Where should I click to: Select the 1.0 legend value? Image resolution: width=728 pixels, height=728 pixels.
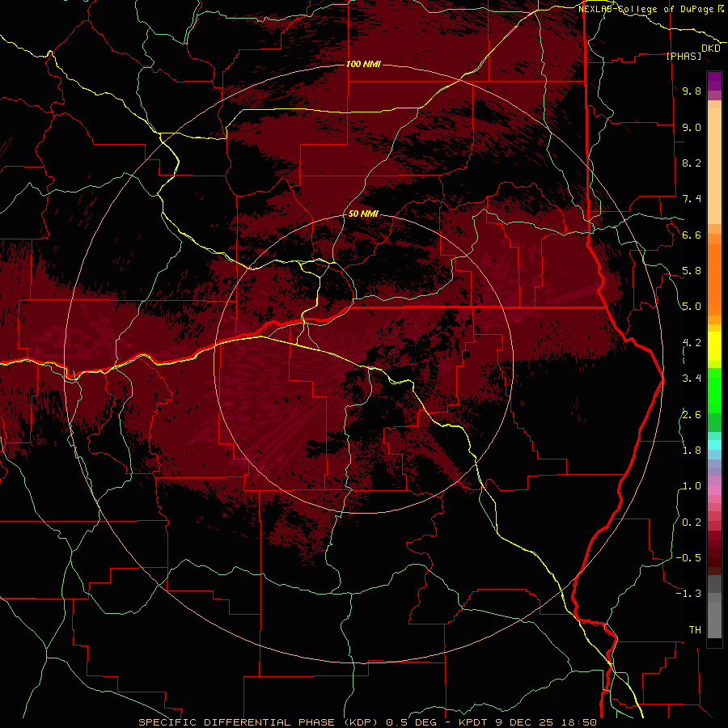(692, 486)
